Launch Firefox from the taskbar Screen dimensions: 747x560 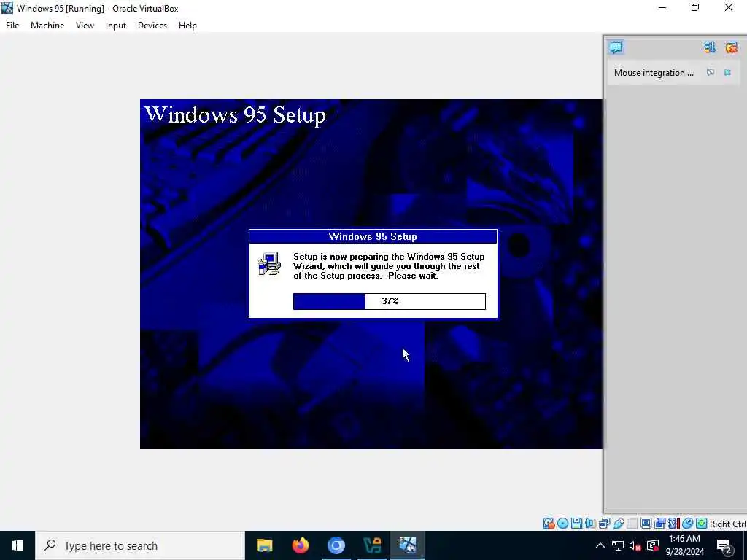coord(300,545)
